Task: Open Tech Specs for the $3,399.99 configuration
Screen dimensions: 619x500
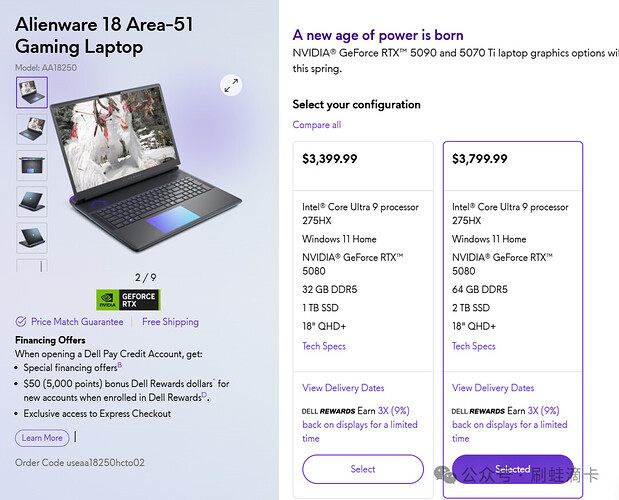Action: [x=324, y=346]
